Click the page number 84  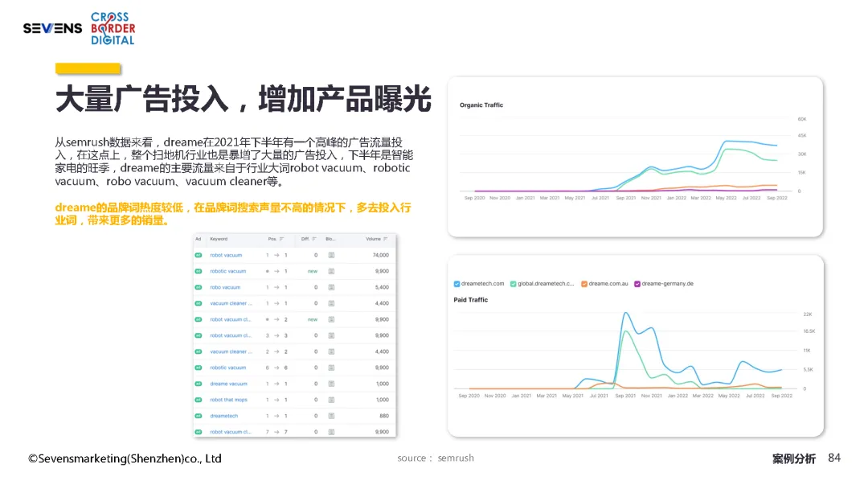834,458
